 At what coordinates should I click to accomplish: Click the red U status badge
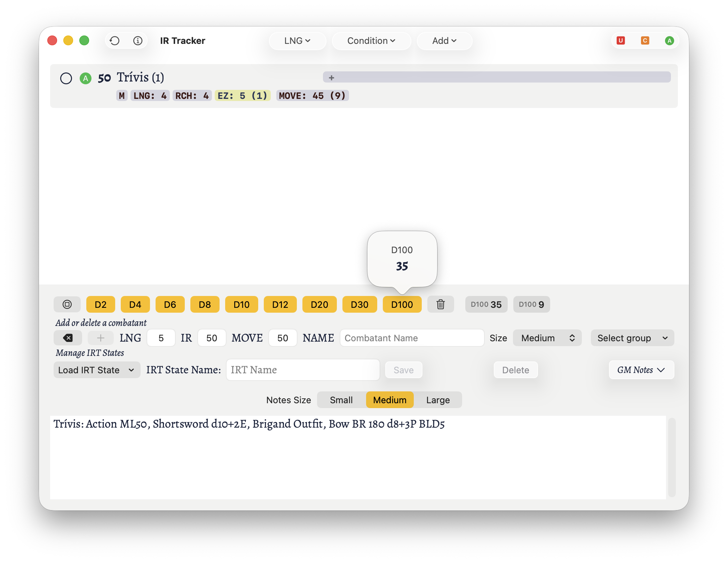[620, 41]
